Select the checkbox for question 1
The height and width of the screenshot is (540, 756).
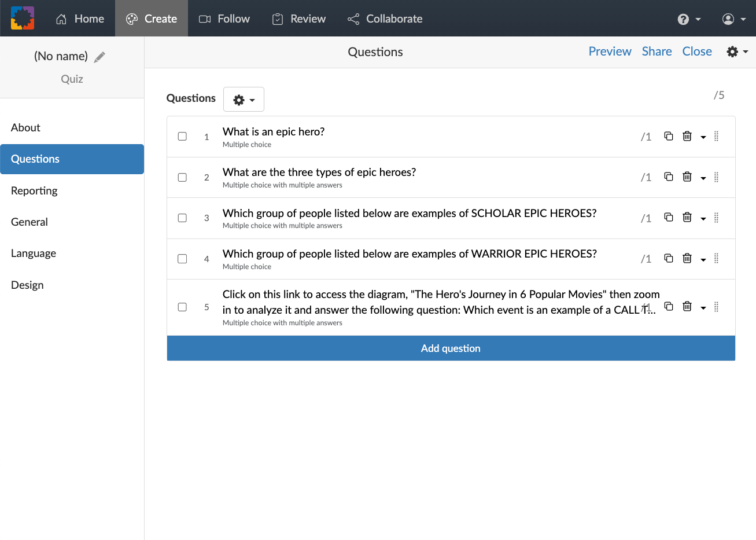[182, 136]
